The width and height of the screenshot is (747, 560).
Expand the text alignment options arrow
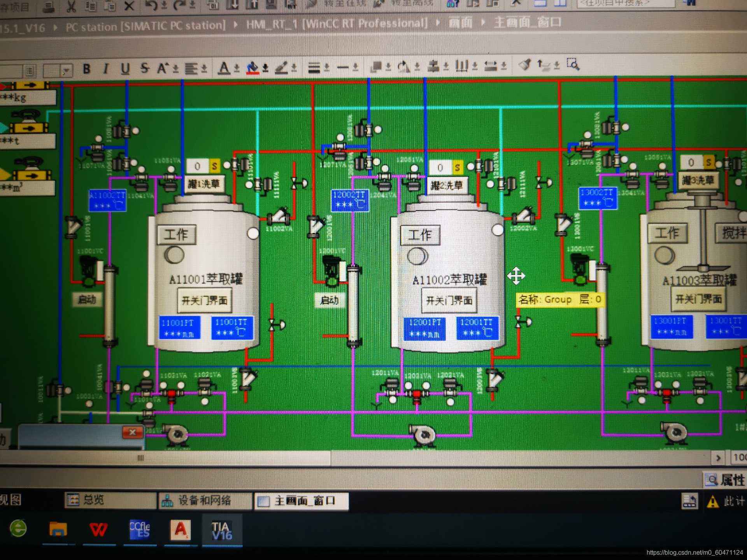point(204,68)
